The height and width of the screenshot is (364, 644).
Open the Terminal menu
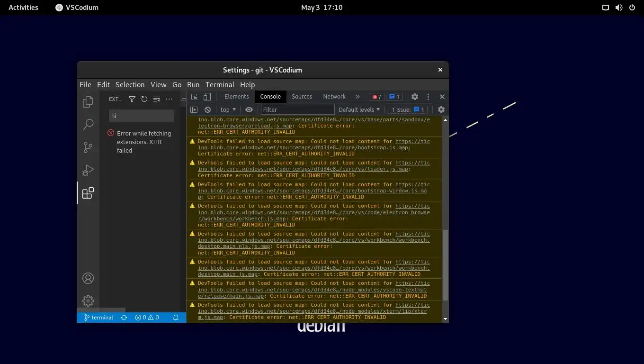(220, 85)
